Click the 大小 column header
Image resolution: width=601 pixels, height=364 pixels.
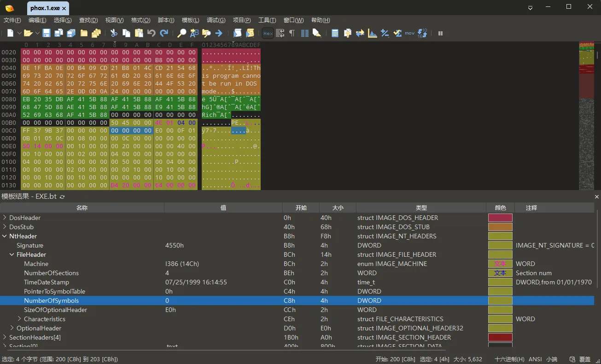point(338,208)
